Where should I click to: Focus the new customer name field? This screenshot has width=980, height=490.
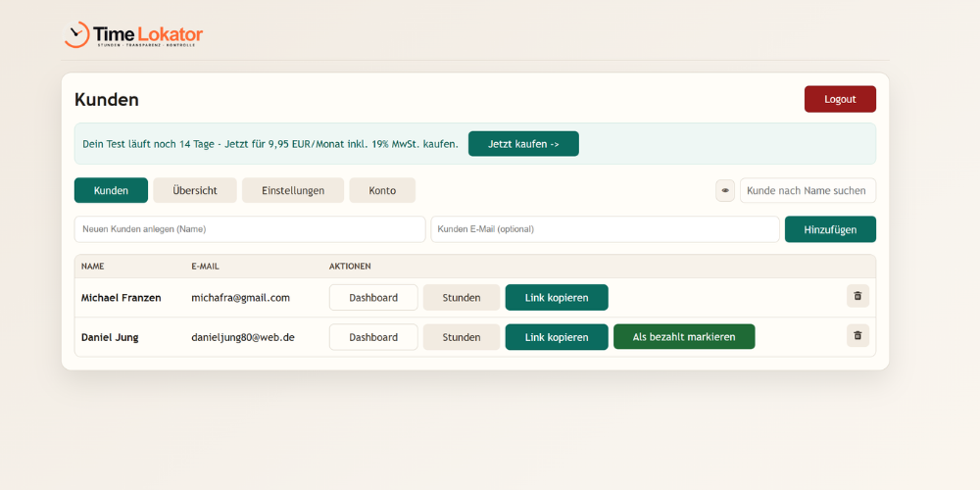tap(250, 229)
